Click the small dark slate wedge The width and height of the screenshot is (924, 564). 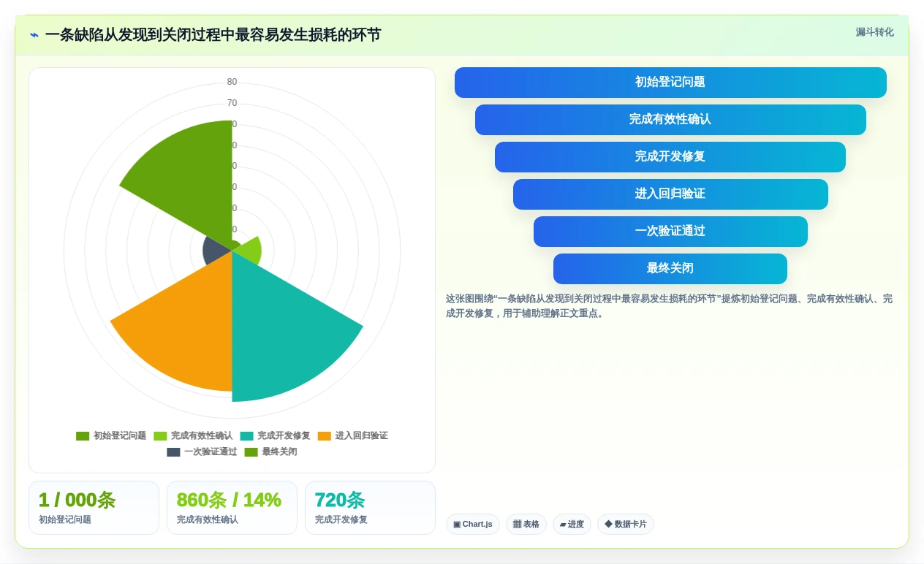pyautogui.click(x=214, y=251)
